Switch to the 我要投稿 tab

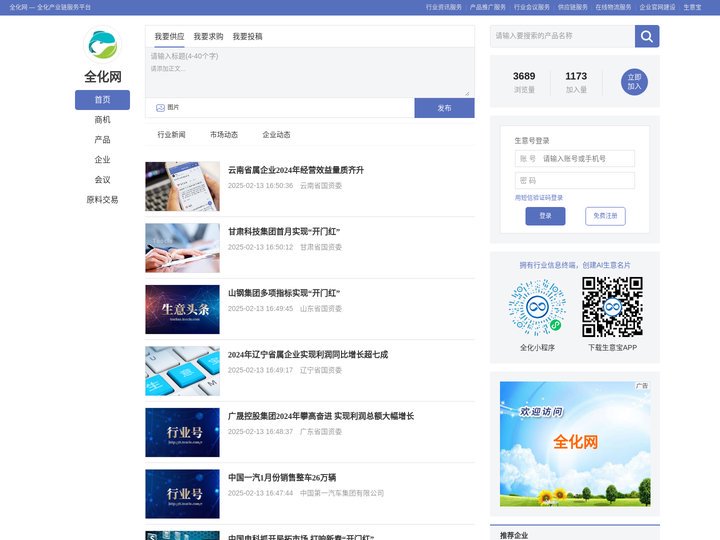[x=248, y=37]
